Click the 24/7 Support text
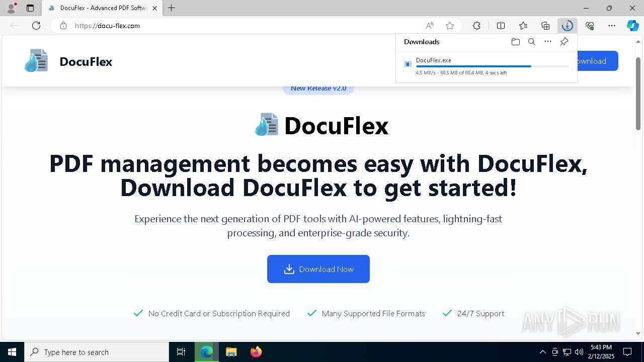This screenshot has height=362, width=644. [480, 313]
